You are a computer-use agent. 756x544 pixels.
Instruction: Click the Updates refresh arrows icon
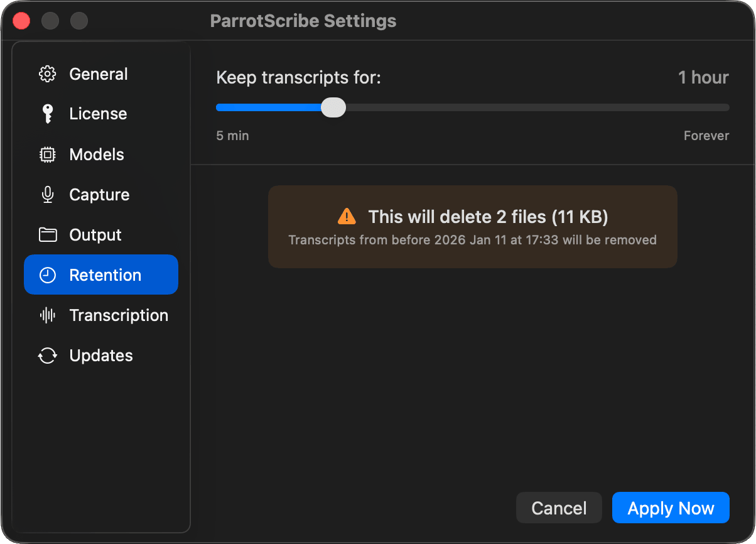click(x=48, y=356)
